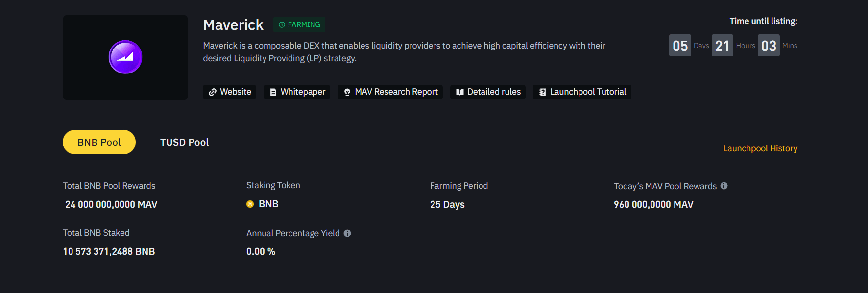868x293 pixels.
Task: Click the yellow BNB coin icon
Action: (x=250, y=204)
